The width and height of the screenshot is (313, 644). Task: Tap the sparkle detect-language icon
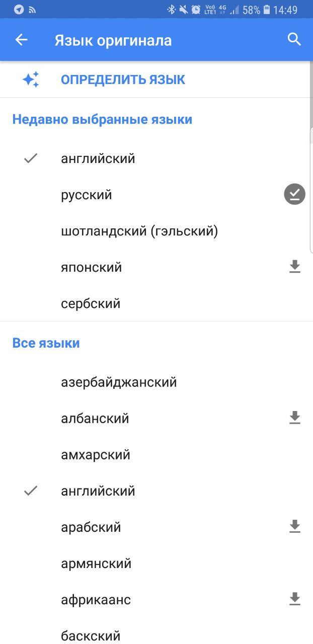point(31,79)
